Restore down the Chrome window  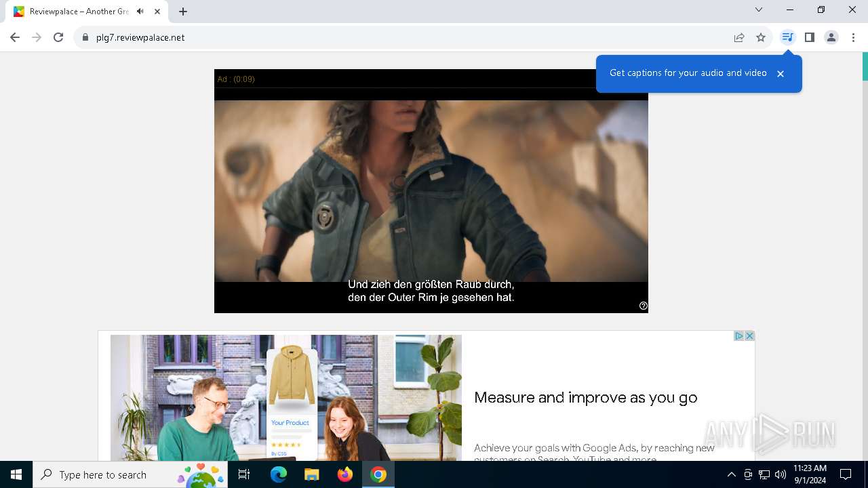tap(821, 9)
